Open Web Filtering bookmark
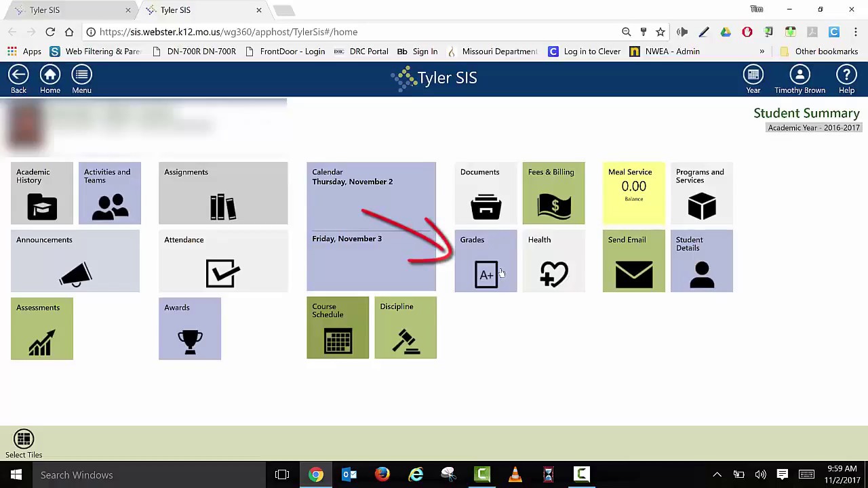Image resolution: width=868 pixels, height=488 pixels. (x=96, y=52)
